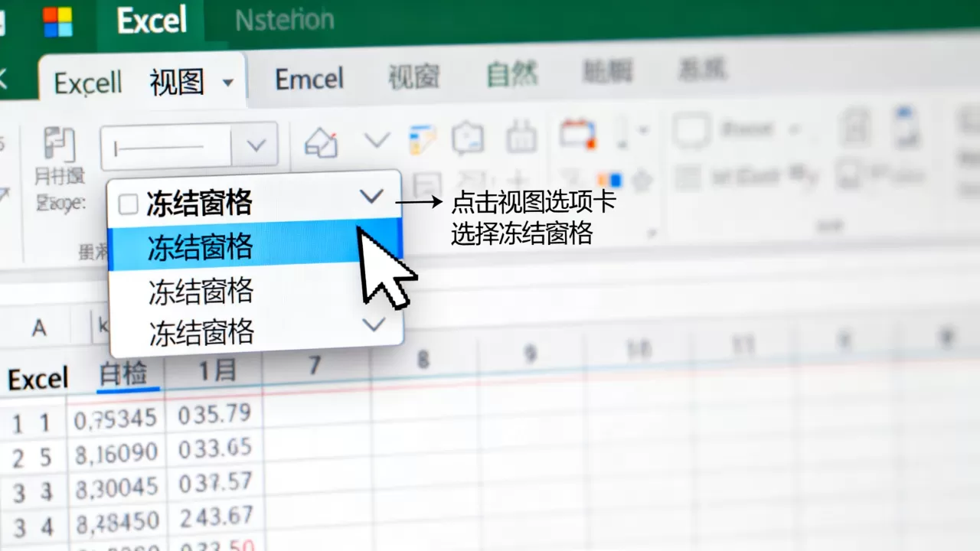
Task: Tick the checkbox beside bold 冻结窗格
Action: pyautogui.click(x=129, y=204)
